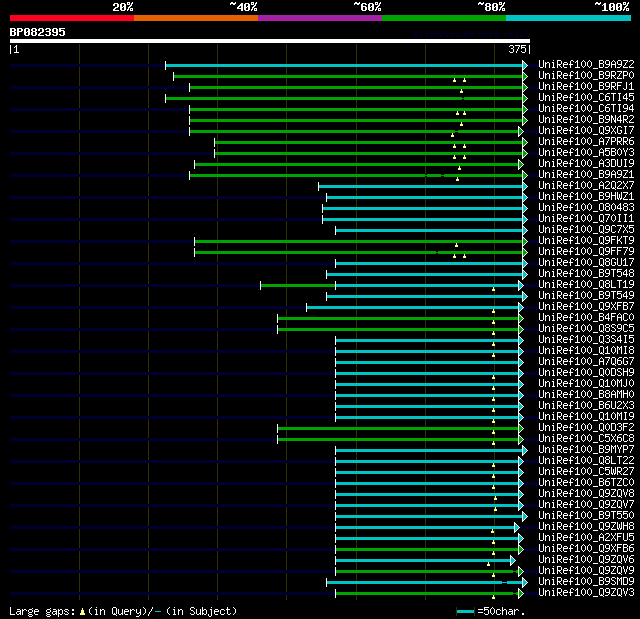The image size is (640, 619).
Task: Click the purple ~60% color legend bar
Action: (320, 18)
